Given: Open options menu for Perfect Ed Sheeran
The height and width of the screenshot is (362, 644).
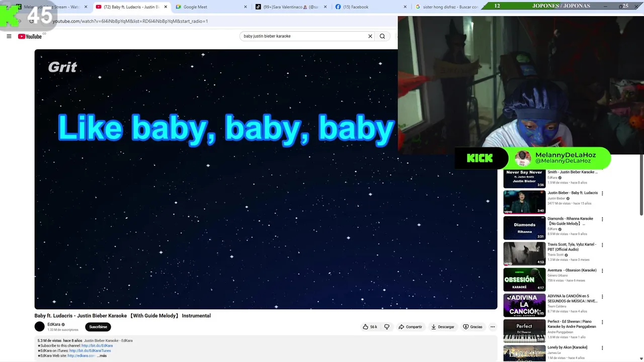Looking at the screenshot, I should tap(602, 322).
